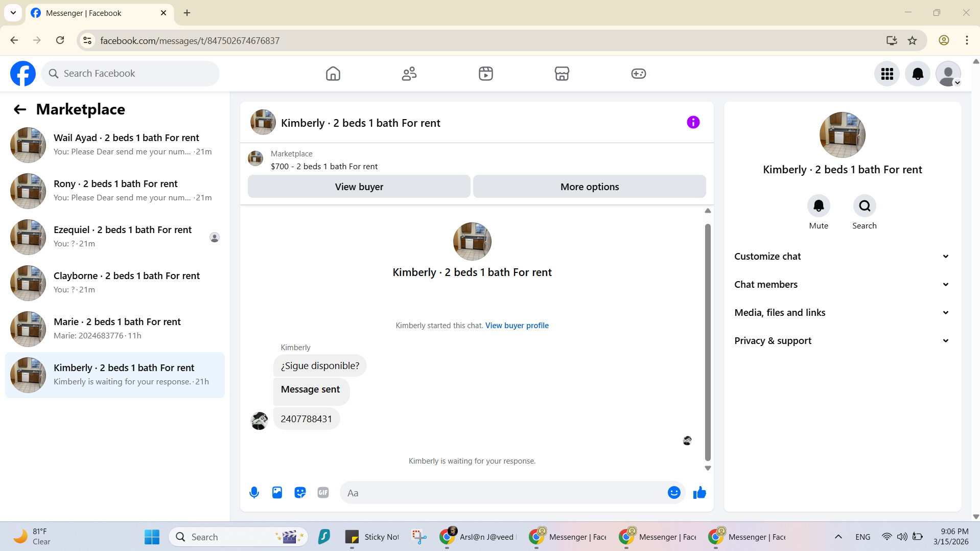Click chat scroll down arrow
Viewport: 980px width, 551px height.
tap(708, 468)
